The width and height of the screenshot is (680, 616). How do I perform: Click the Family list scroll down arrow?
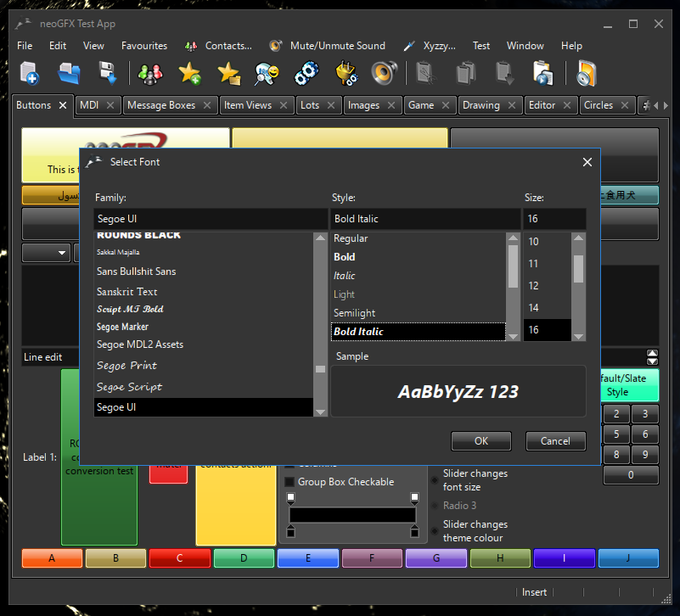coord(320,412)
